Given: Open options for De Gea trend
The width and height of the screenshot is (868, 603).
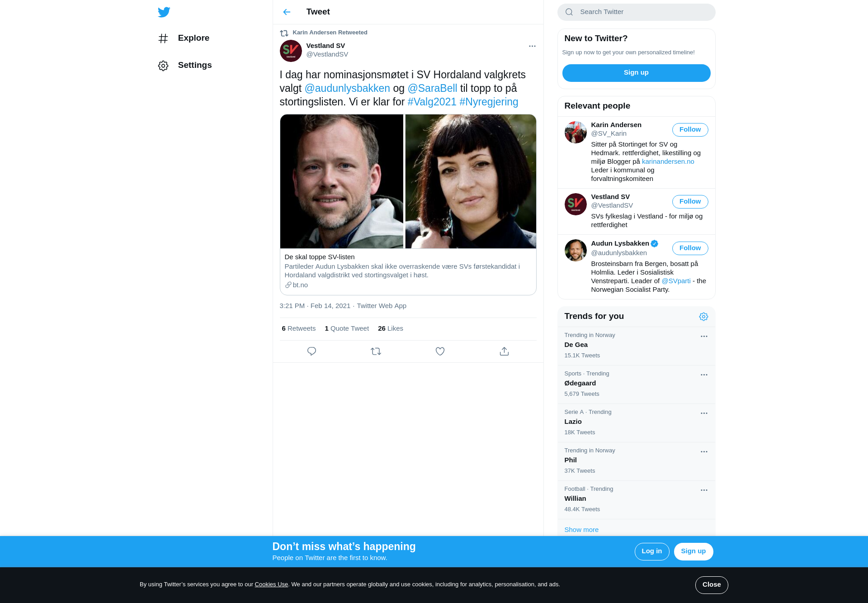Looking at the screenshot, I should click(704, 337).
